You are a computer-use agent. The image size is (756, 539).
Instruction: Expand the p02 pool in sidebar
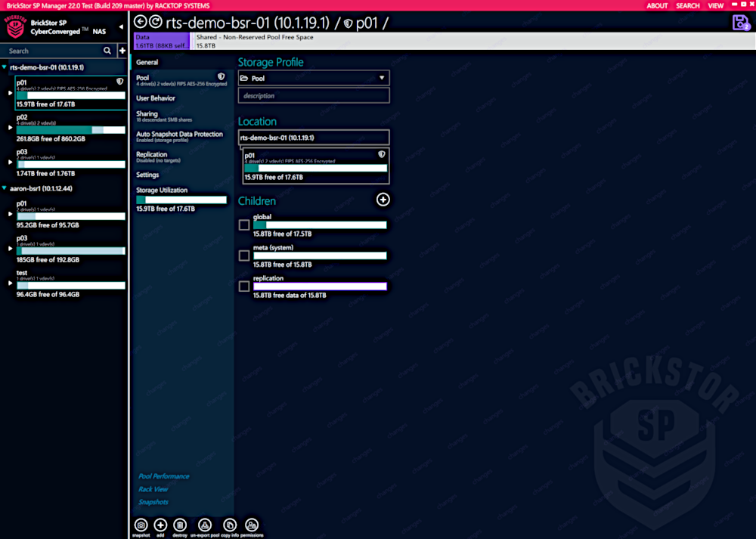point(10,129)
